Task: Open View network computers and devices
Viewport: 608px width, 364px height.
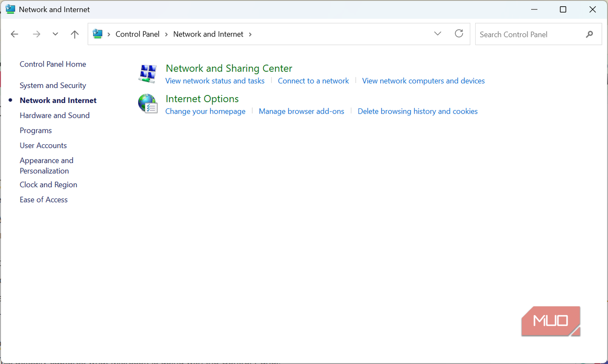Action: pos(423,81)
